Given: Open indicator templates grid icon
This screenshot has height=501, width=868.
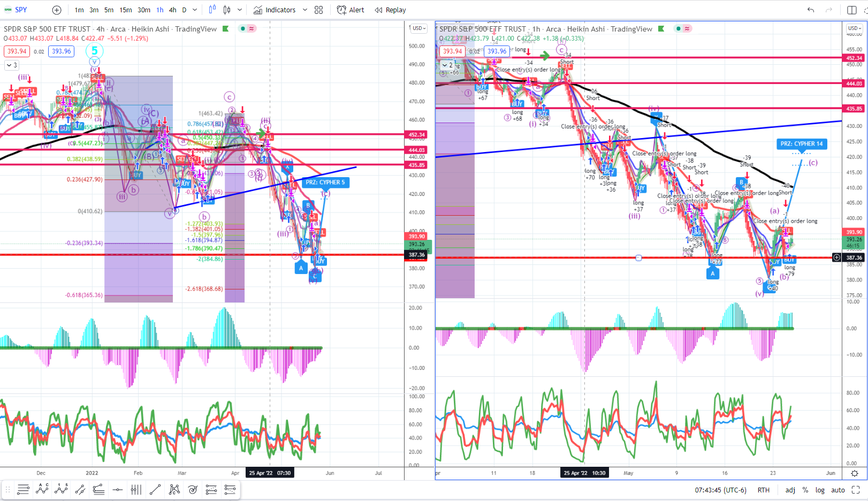Looking at the screenshot, I should 319,10.
